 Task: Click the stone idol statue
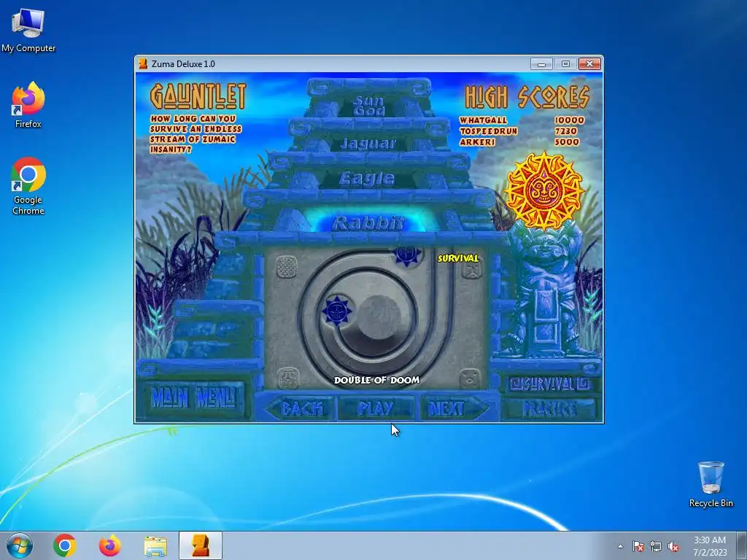(x=546, y=290)
